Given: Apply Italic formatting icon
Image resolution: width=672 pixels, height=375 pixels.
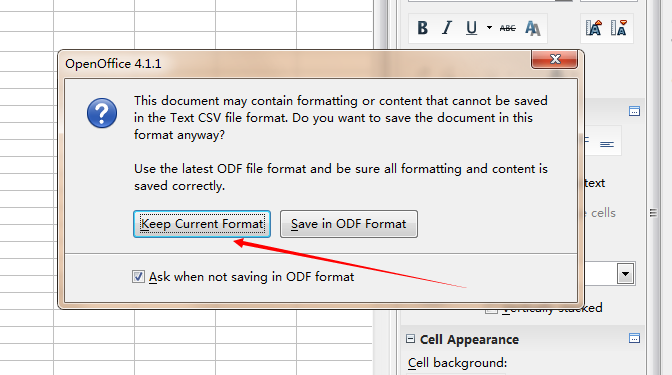Looking at the screenshot, I should (447, 28).
